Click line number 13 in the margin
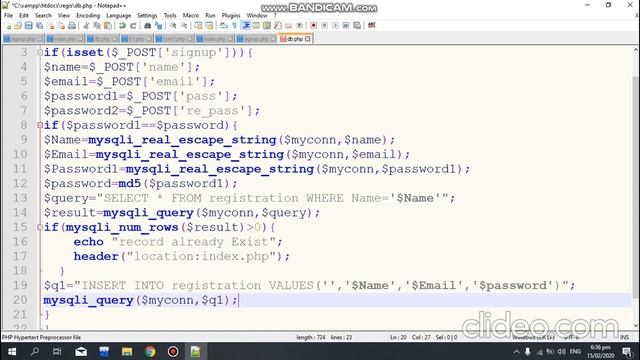This screenshot has width=640, height=360. click(20, 198)
